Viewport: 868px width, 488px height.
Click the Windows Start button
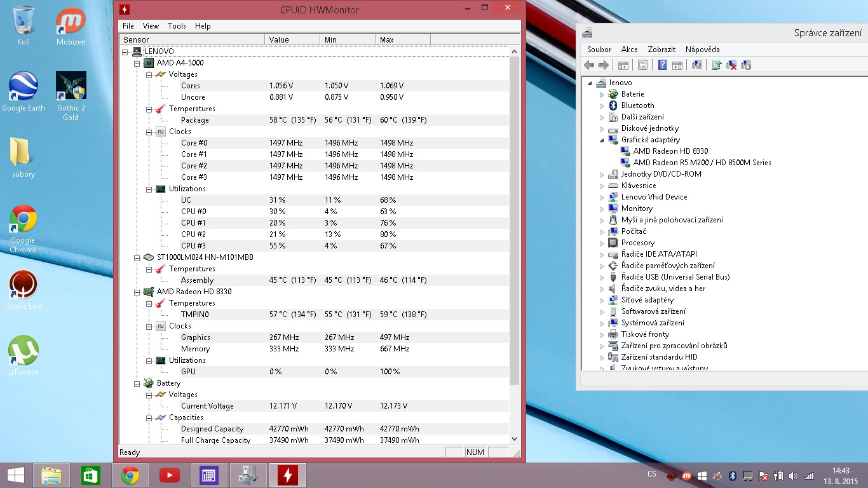(x=16, y=475)
